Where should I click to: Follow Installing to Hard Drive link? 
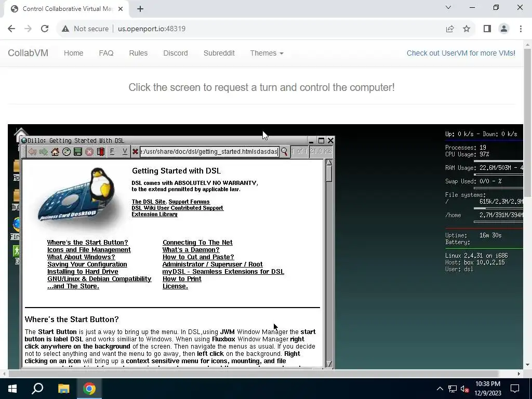tap(83, 272)
